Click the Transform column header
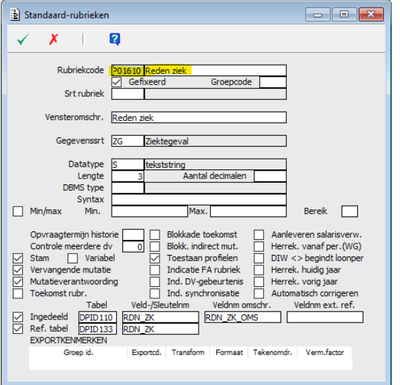Image resolution: width=400 pixels, height=385 pixels. (188, 352)
